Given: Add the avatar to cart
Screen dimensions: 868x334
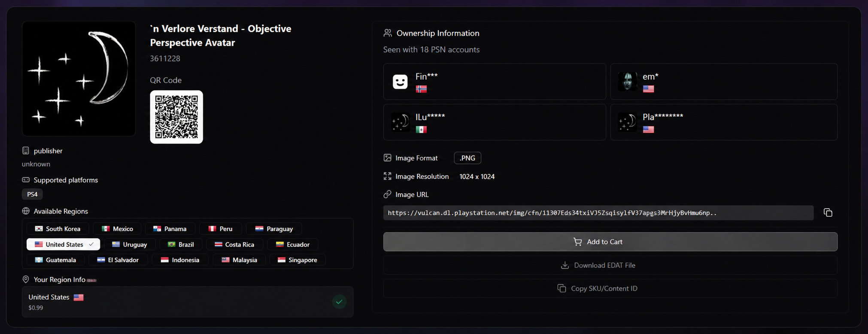Looking at the screenshot, I should coord(610,242).
